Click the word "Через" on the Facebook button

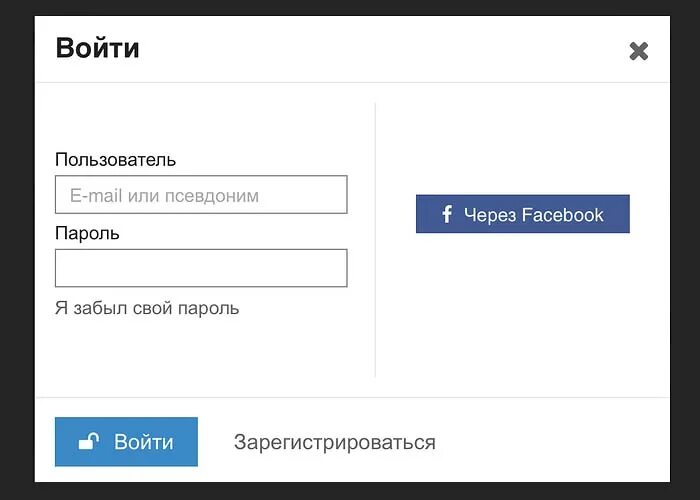point(490,215)
